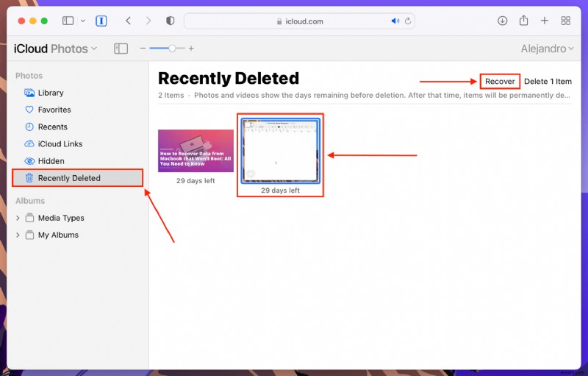
Task: Show Safari downloads
Action: (503, 21)
